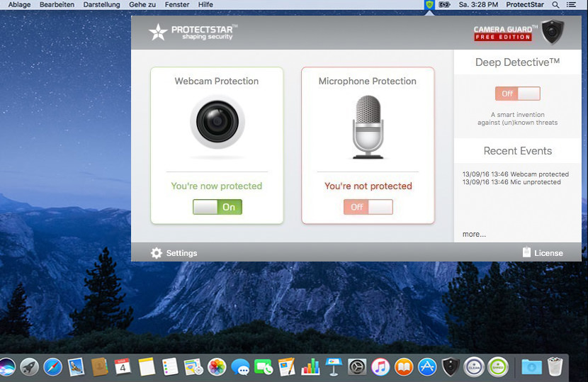Open iTunes from the Dock
Viewport: 588px width, 382px height.
pyautogui.click(x=380, y=367)
